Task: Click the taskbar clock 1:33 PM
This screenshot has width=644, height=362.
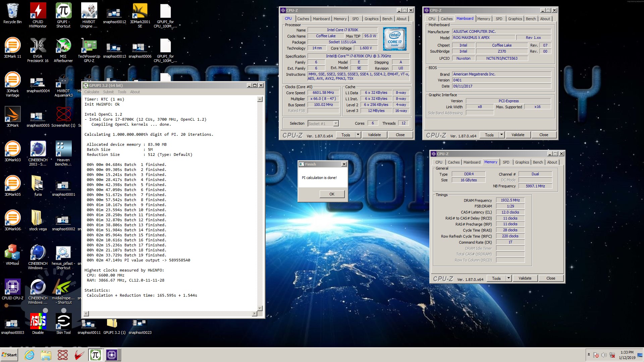Action: coord(627,352)
